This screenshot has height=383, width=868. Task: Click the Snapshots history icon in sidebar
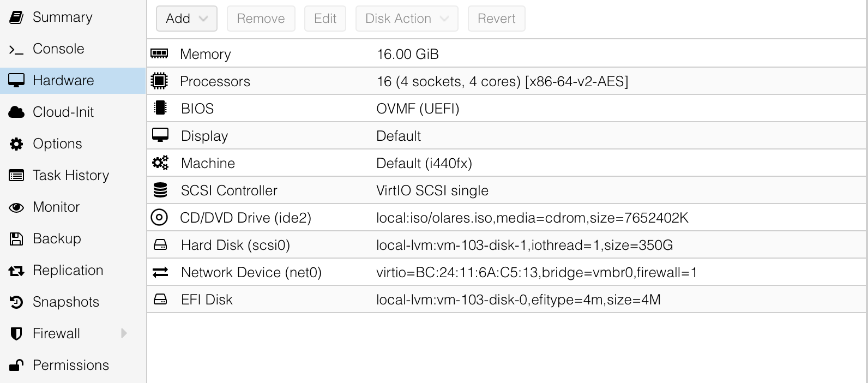(16, 302)
